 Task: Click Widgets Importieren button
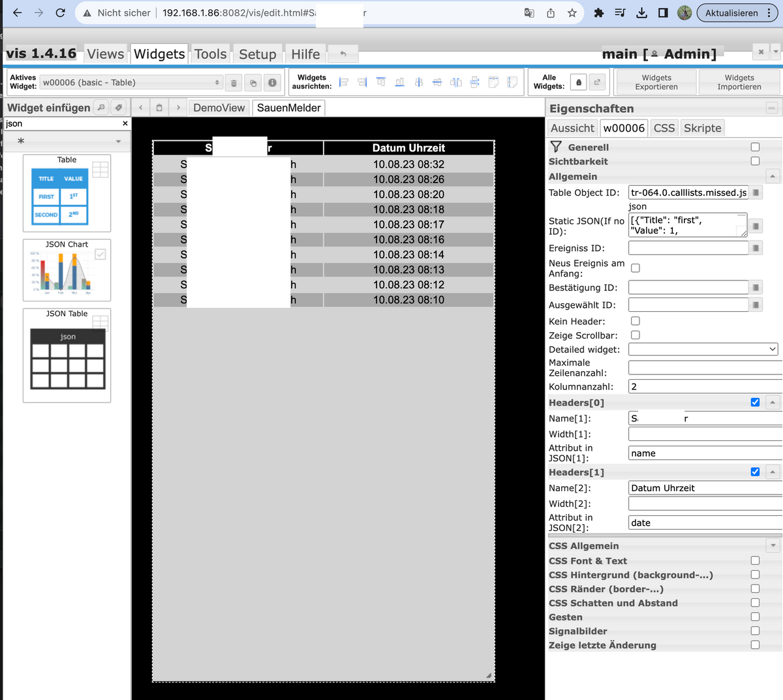coord(739,82)
